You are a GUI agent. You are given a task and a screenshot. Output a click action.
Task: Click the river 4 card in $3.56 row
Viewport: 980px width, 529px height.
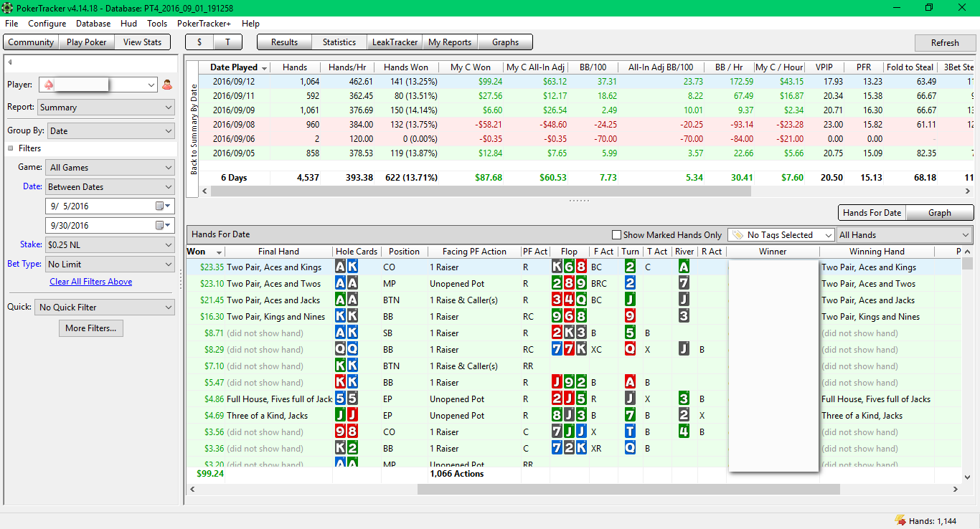[x=684, y=432]
